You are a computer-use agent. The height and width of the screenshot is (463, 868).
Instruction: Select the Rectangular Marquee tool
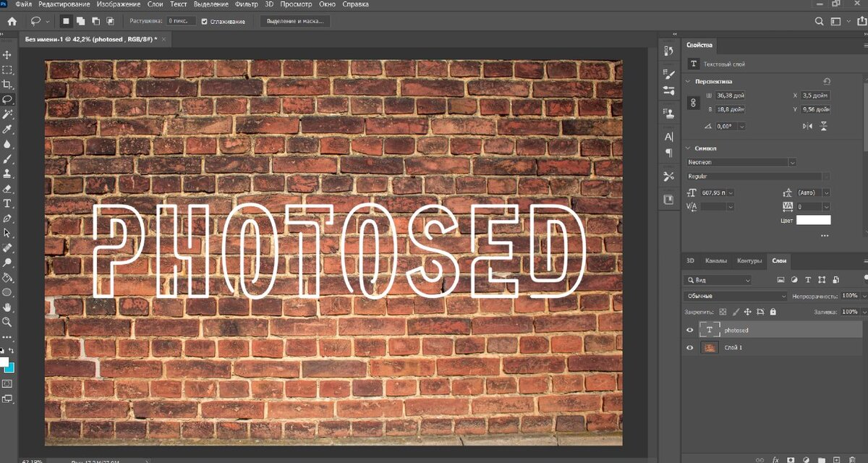(7, 70)
